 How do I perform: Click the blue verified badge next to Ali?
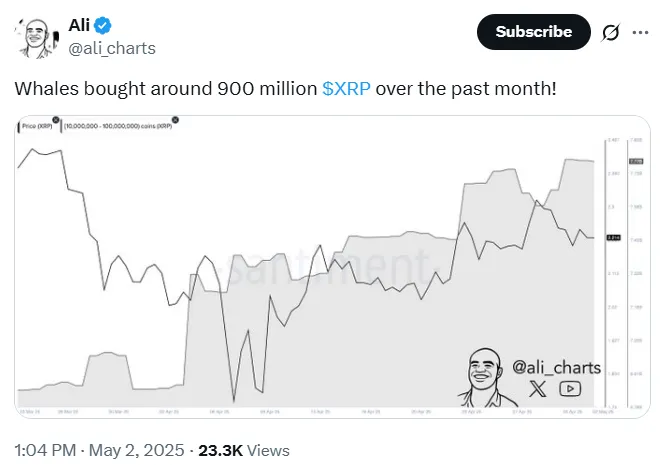[102, 25]
